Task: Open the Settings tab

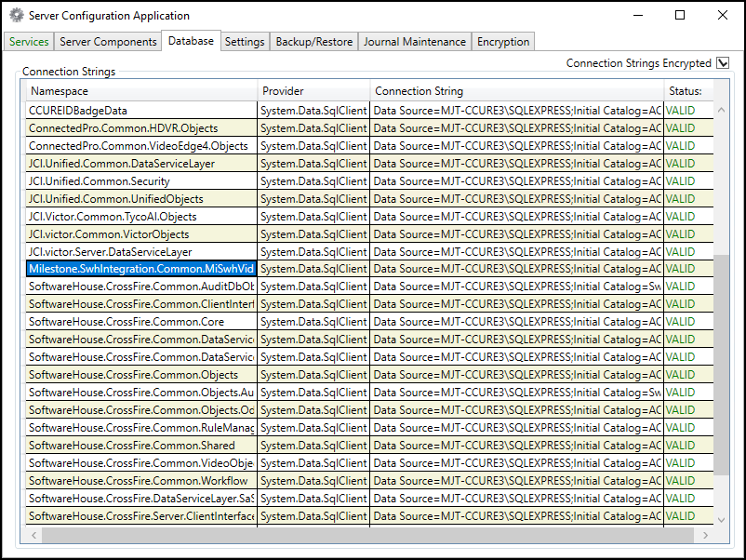Action: pyautogui.click(x=245, y=42)
